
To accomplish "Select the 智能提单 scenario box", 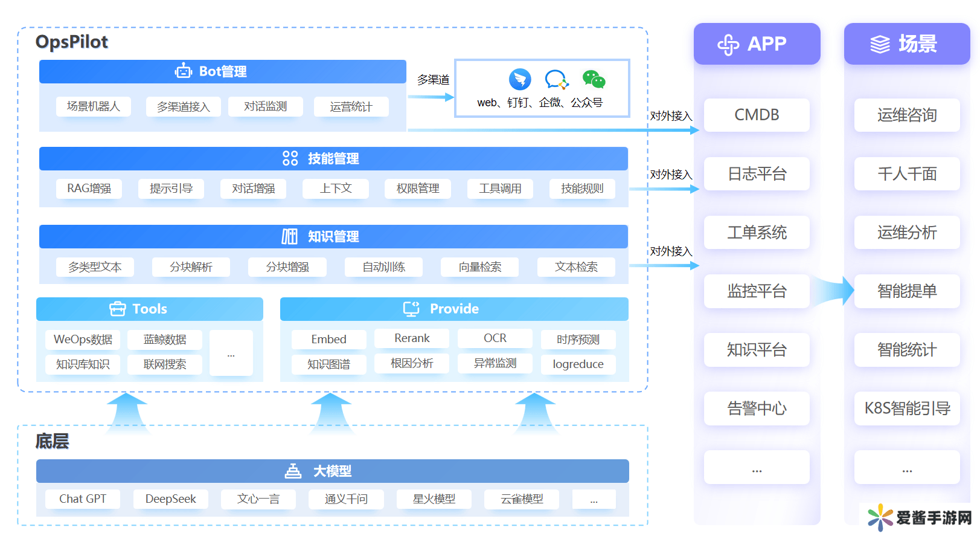I will click(x=907, y=291).
